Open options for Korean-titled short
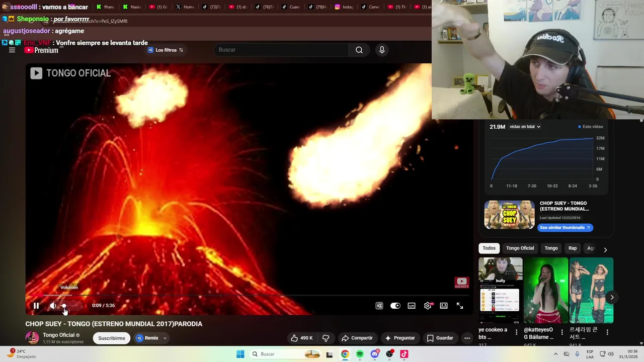 coord(607,332)
